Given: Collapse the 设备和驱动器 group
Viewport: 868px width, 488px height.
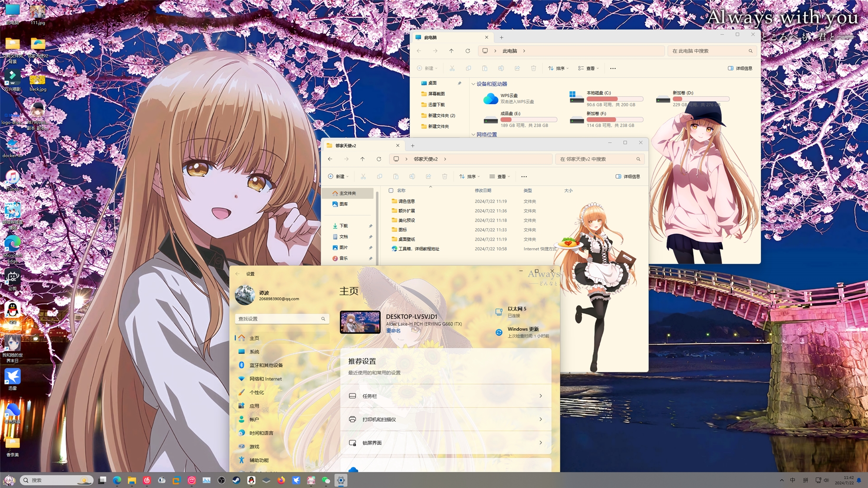Looking at the screenshot, I should [x=473, y=84].
